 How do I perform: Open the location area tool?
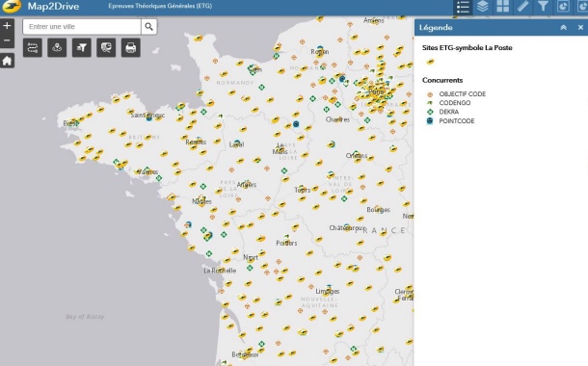(x=57, y=47)
